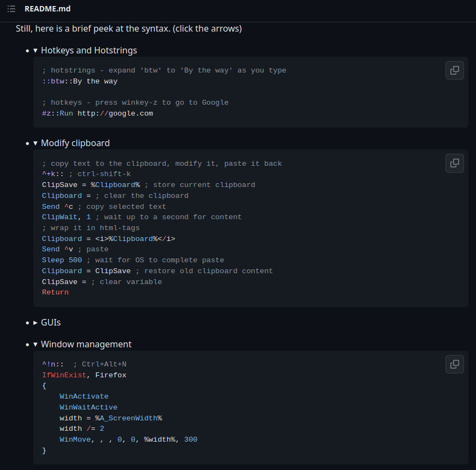
Task: Collapse the Window management disclosure triangle
Action: (x=35, y=344)
